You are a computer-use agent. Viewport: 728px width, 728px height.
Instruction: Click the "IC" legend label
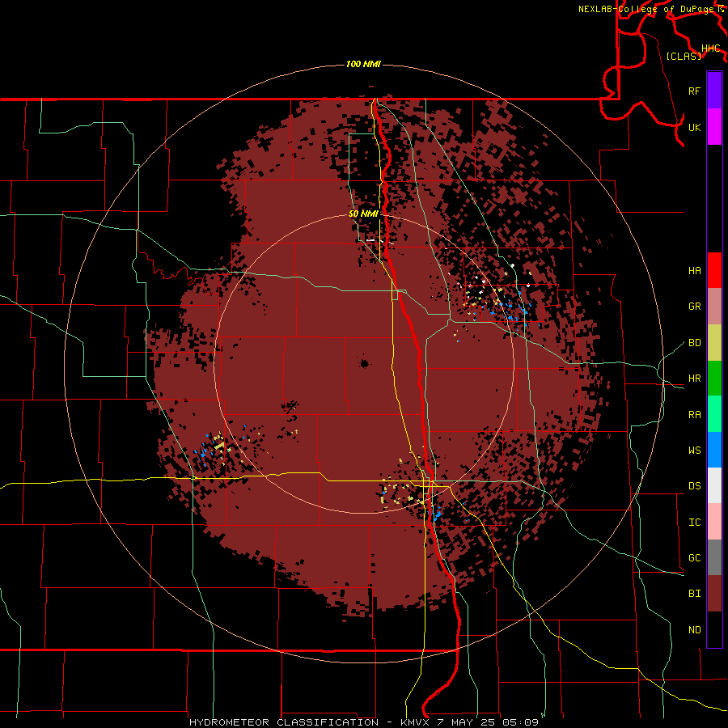(694, 523)
